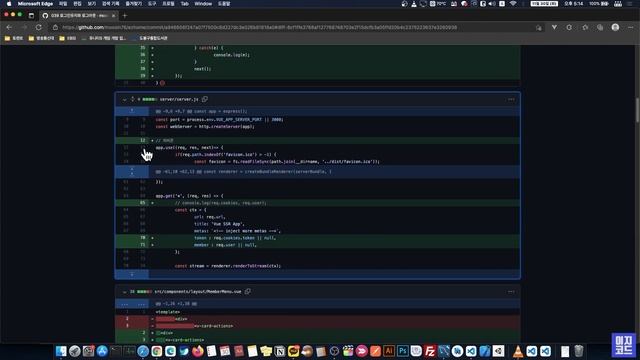
Task: Open Notion from the Dock
Action: [x=280, y=351]
